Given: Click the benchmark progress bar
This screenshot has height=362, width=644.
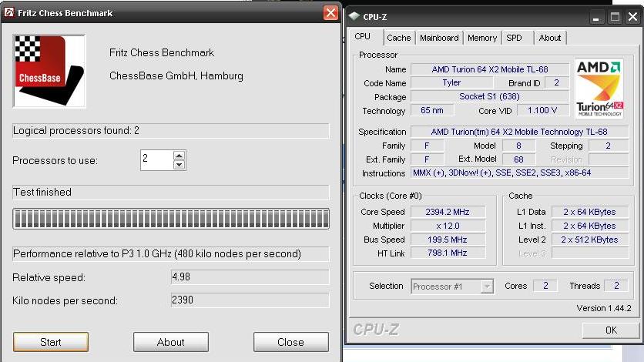Looking at the screenshot, I should [171, 218].
